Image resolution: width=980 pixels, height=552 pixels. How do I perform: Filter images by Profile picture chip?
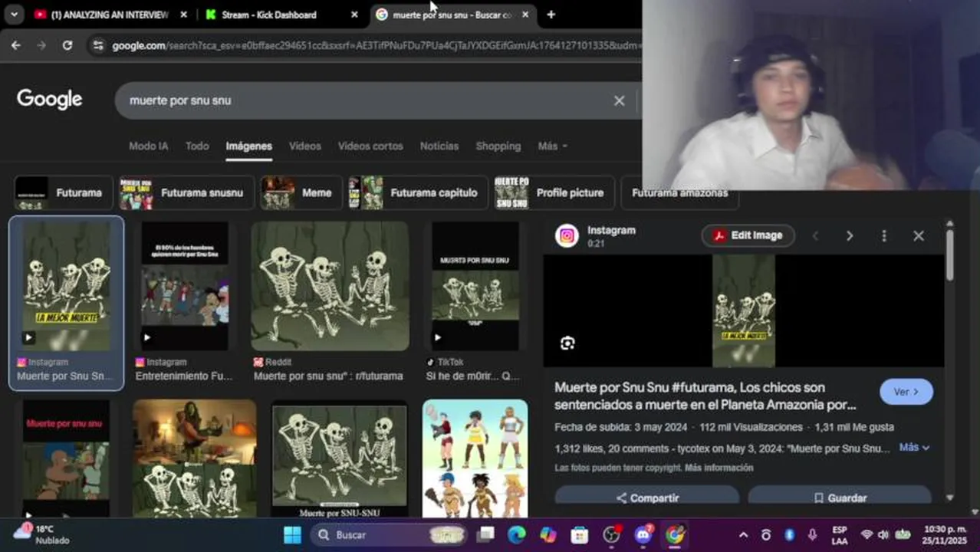coord(554,192)
